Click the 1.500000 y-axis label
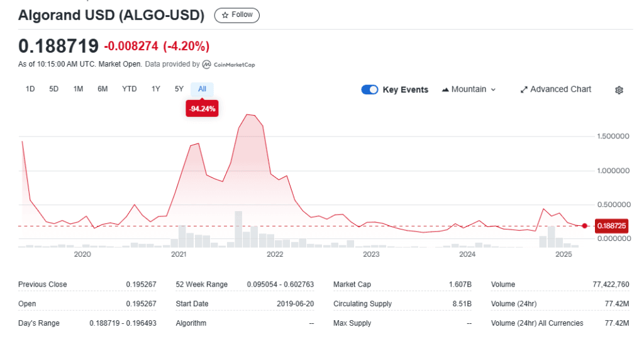Screen dimensions: 644x339 click(613, 136)
